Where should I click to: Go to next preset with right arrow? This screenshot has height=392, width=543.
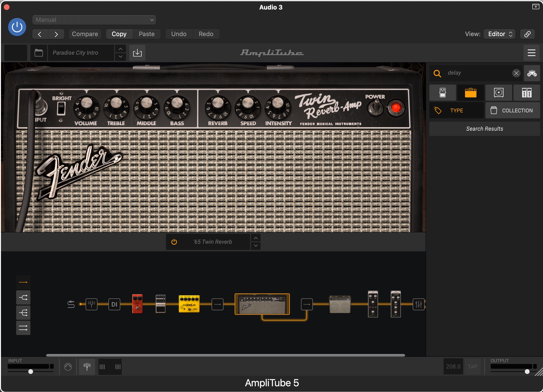coord(56,34)
